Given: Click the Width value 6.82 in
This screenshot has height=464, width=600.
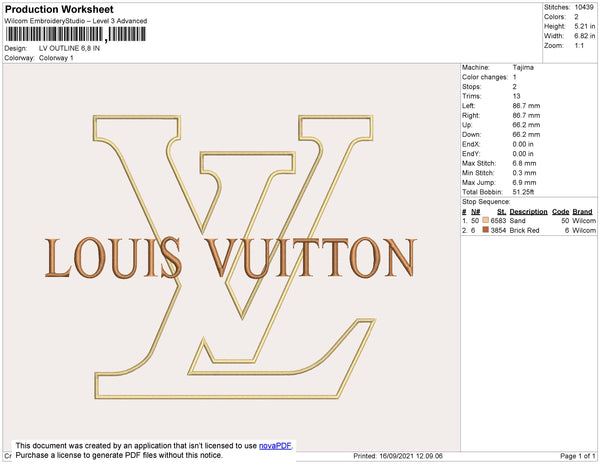Looking at the screenshot, I should pos(584,36).
